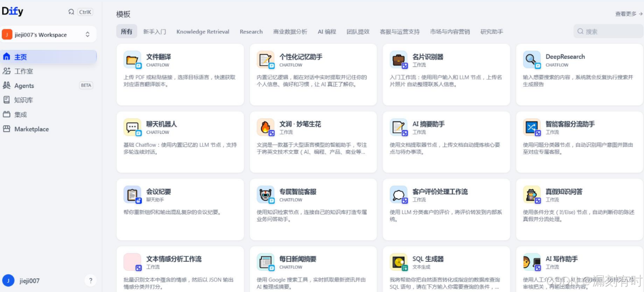Switch to the Research tab
Image resolution: width=644 pixels, height=292 pixels.
click(251, 32)
